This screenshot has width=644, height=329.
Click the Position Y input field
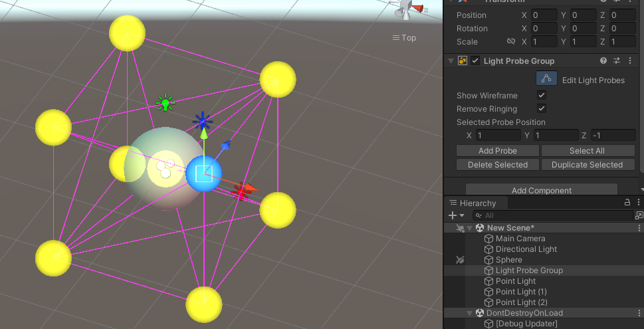point(584,15)
